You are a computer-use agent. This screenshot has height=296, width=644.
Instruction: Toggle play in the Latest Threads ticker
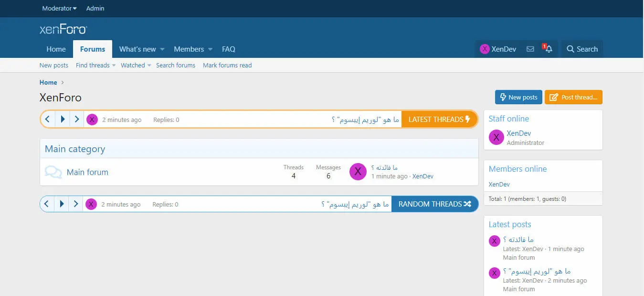[63, 120]
